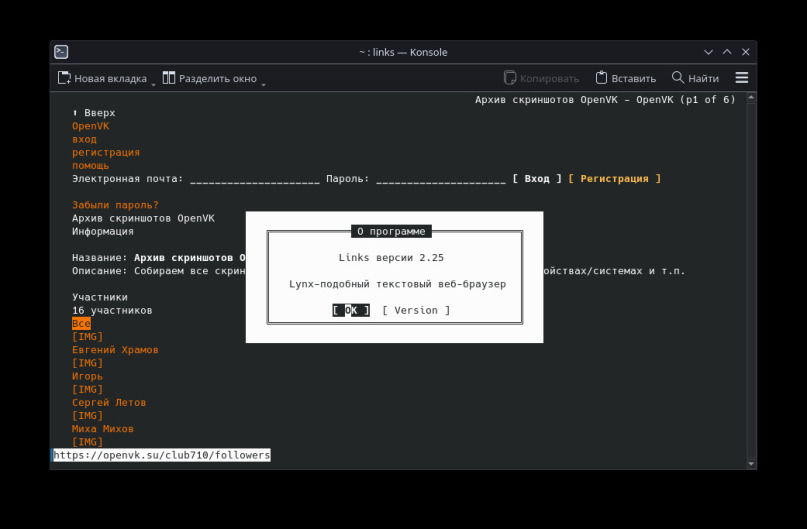Viewport: 807px width, 529px height.
Task: Open Евгений Храмов member link
Action: (x=115, y=350)
